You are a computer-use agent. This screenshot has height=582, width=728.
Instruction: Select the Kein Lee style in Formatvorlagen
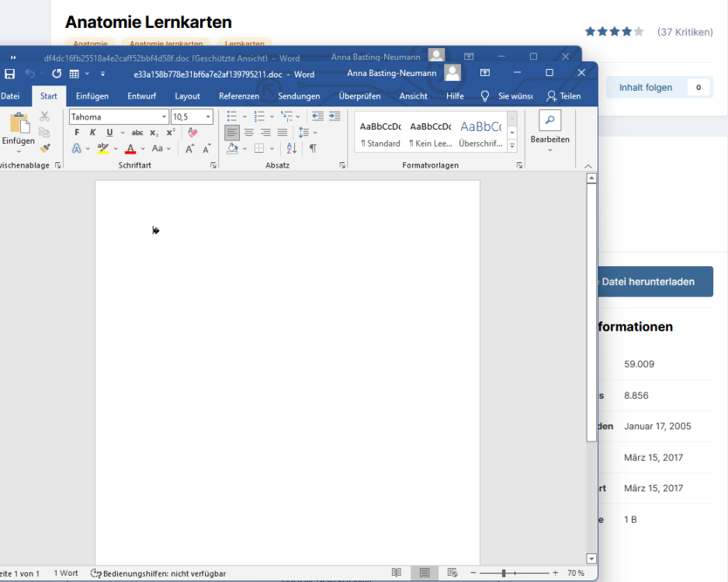[x=430, y=133]
